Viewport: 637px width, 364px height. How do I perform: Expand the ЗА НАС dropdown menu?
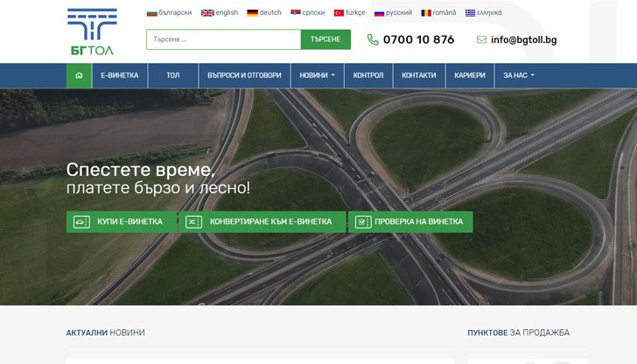(x=519, y=75)
